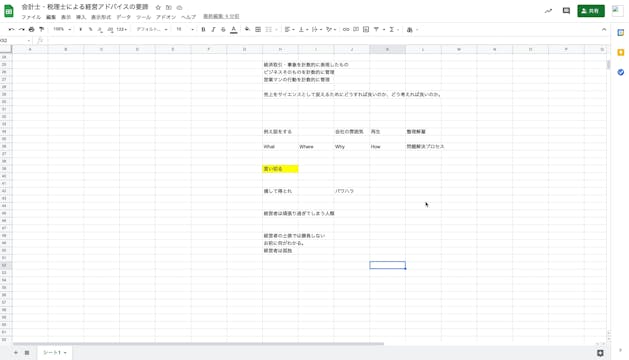Insert a chart using chart icon
The height and width of the screenshot is (360, 629).
[x=366, y=29]
